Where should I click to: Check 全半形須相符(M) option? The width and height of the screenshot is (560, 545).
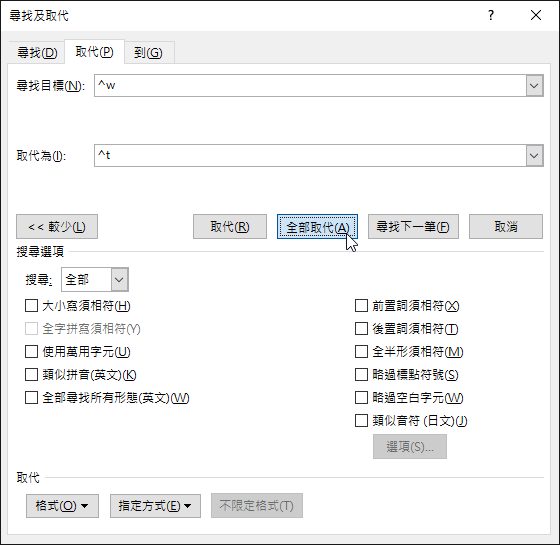click(x=361, y=351)
